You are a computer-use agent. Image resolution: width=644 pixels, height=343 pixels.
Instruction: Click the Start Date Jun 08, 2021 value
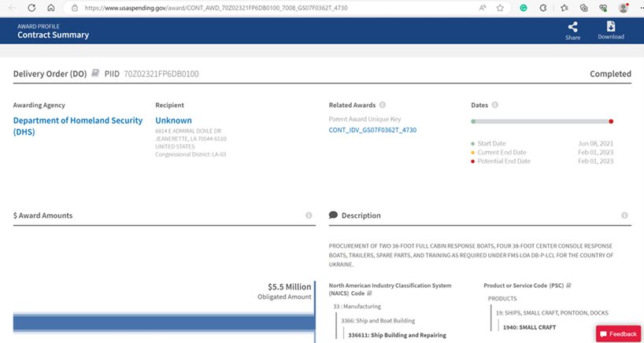coord(595,144)
